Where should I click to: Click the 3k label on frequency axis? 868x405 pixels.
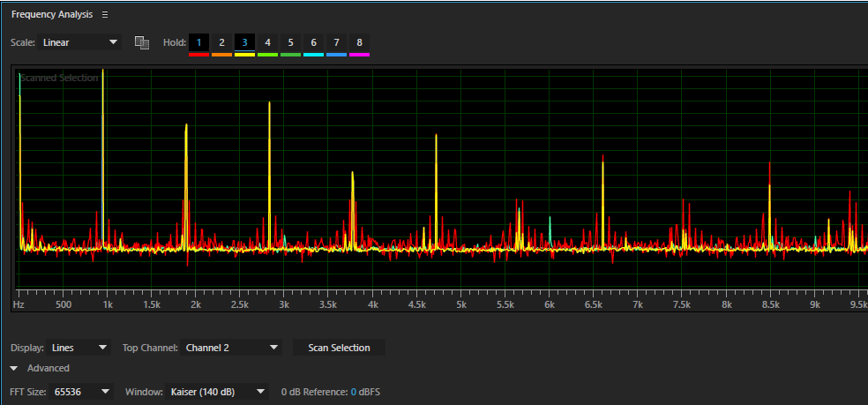[x=284, y=304]
